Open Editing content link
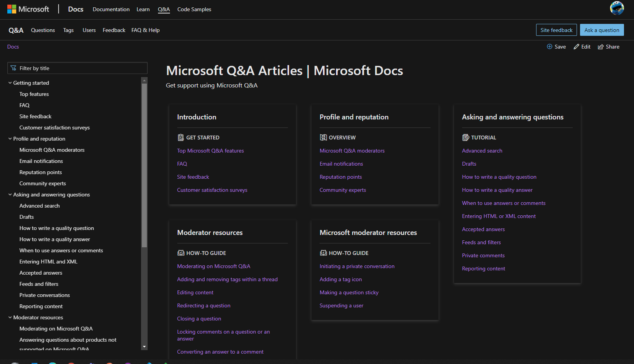 195,292
